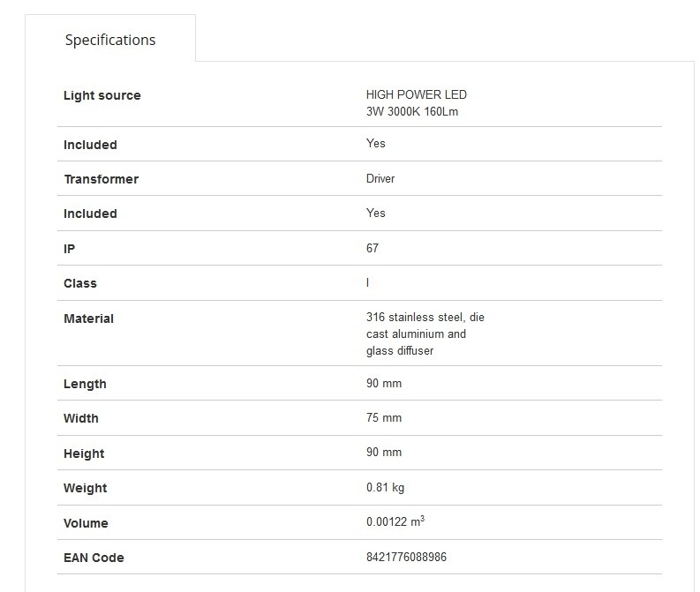Select the Light source label
This screenshot has width=700, height=592.
click(x=102, y=95)
